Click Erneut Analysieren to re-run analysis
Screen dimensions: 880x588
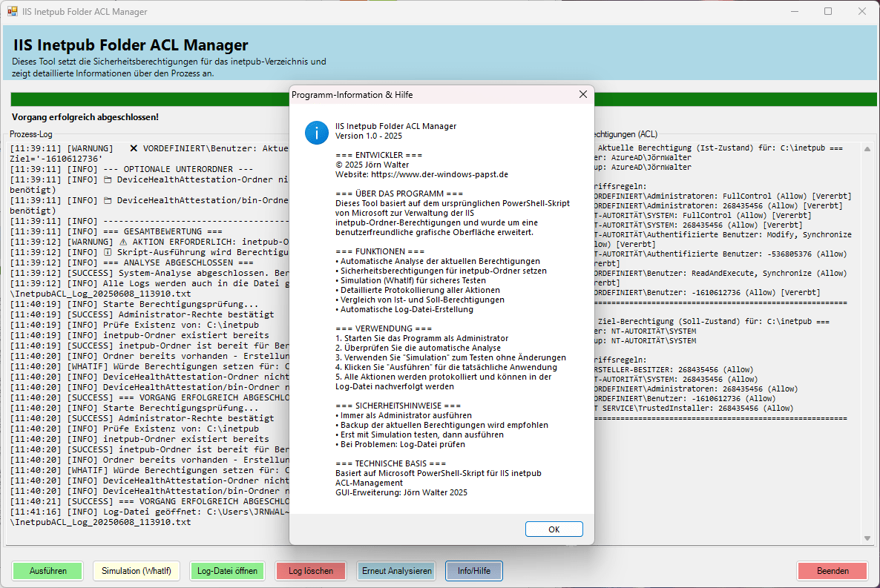click(x=396, y=571)
